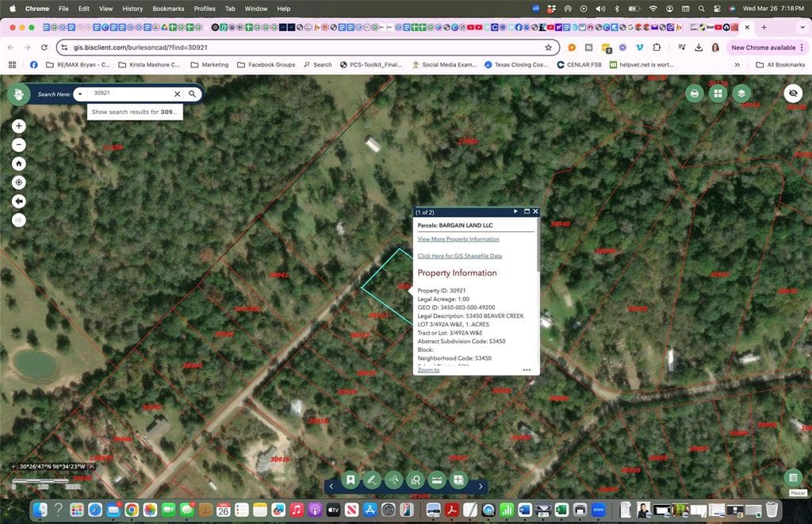
Task: Run search with magnifier icon
Action: [x=192, y=94]
